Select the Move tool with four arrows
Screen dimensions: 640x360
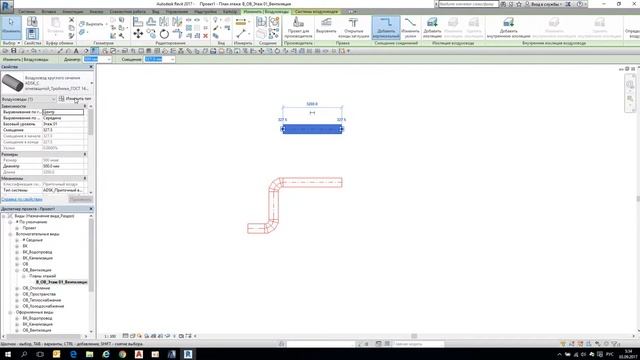point(138,33)
